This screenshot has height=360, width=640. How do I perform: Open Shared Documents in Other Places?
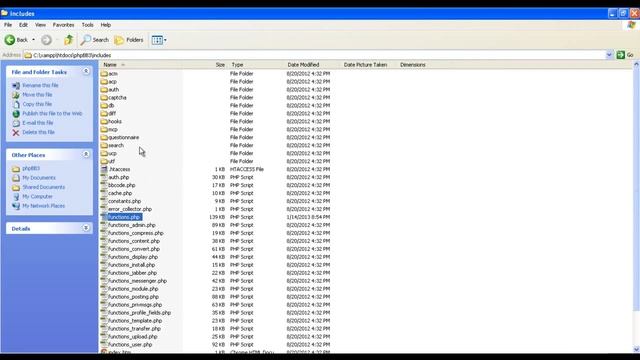[x=44, y=187]
